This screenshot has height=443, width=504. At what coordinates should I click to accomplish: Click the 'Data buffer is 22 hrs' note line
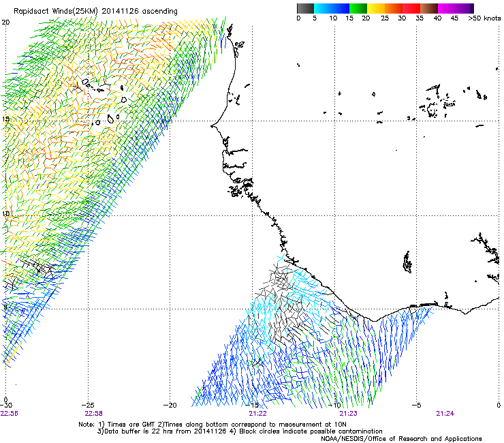tap(240, 431)
